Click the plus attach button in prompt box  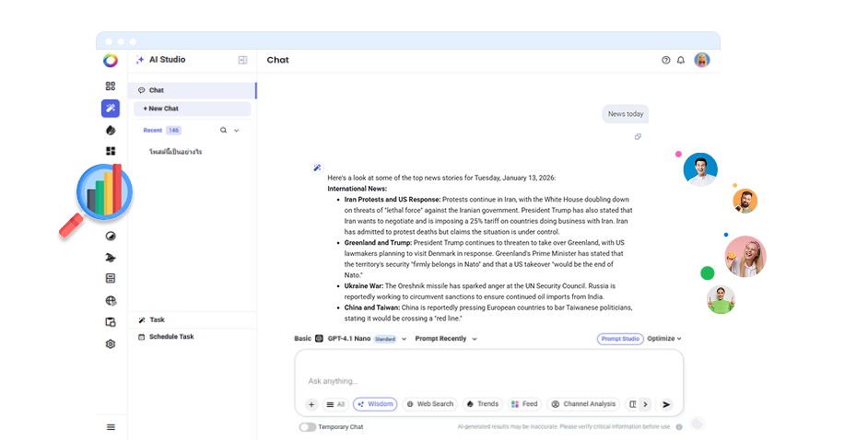coord(311,404)
